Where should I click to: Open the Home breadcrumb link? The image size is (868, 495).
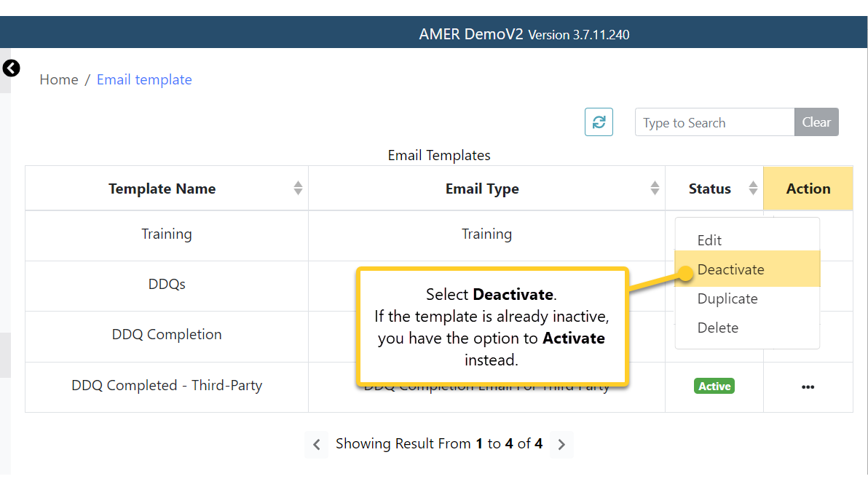pyautogui.click(x=59, y=80)
